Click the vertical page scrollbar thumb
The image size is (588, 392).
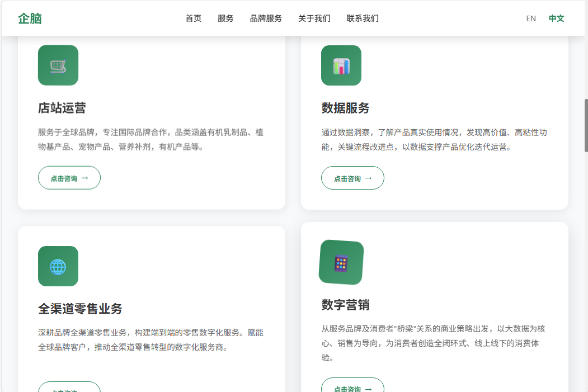click(586, 125)
